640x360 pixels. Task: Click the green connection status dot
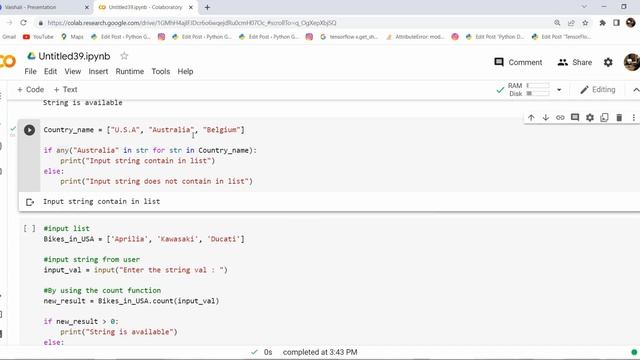click(634, 352)
